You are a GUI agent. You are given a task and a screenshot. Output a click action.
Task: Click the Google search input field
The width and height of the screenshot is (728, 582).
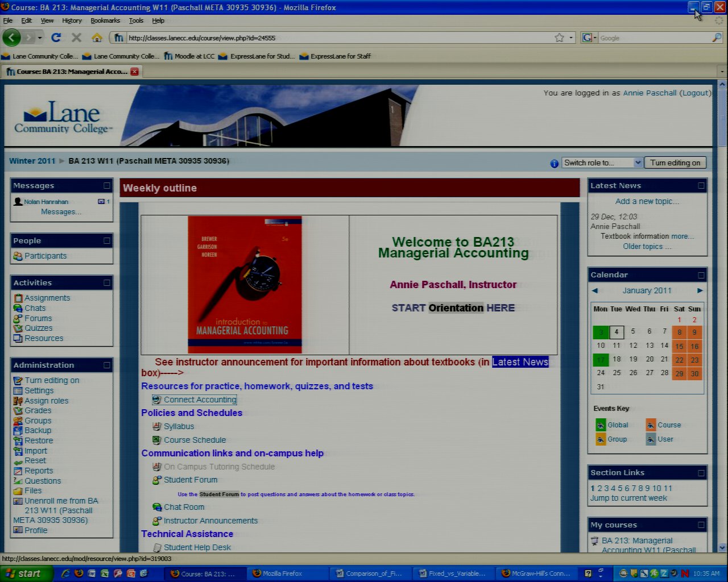click(654, 38)
